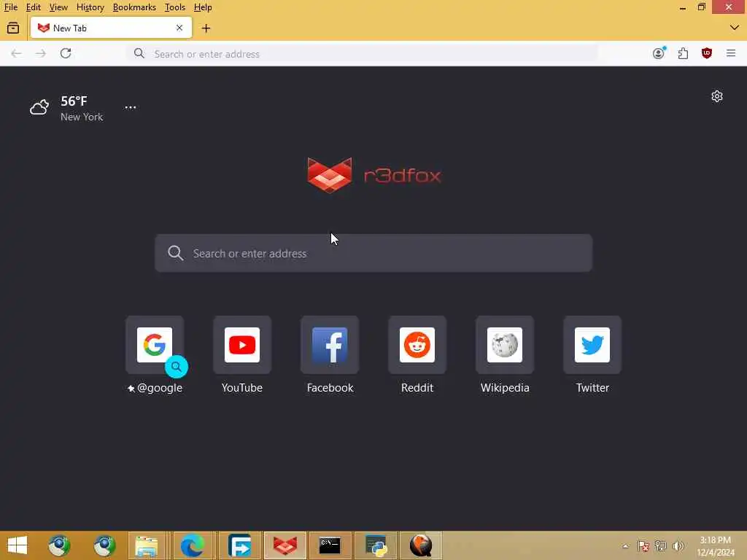Open new tab personalize gear icon
Image resolution: width=747 pixels, height=560 pixels.
[x=717, y=97]
